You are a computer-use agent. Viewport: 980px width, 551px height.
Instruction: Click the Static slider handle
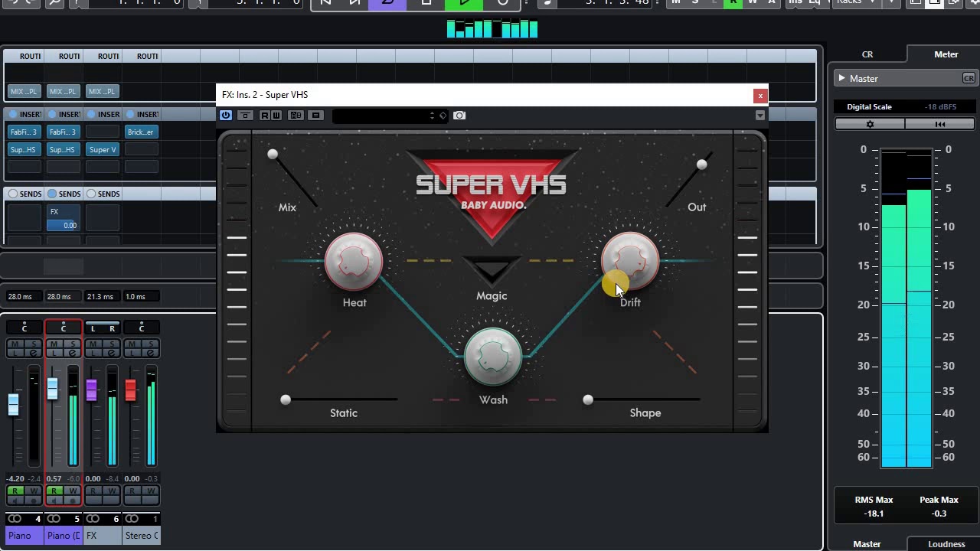tap(286, 399)
